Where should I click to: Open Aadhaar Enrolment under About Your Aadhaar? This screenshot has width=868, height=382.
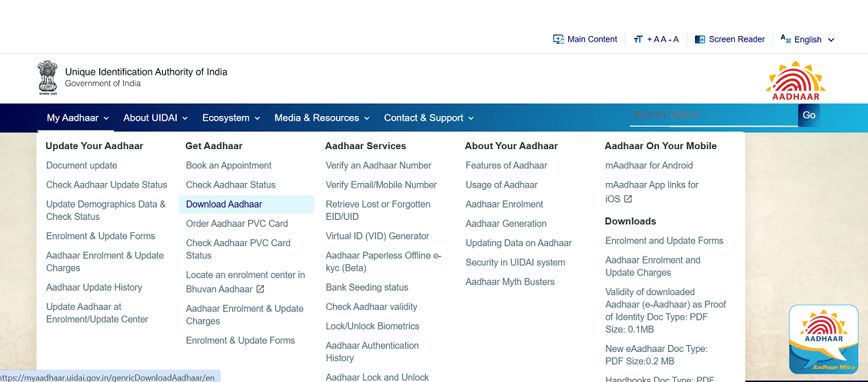(x=504, y=204)
